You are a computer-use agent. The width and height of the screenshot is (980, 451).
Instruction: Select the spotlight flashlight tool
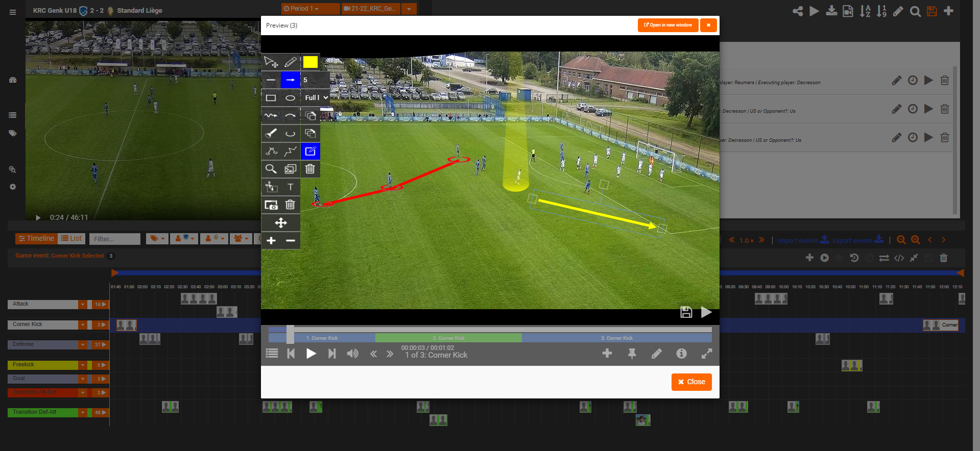(x=271, y=134)
